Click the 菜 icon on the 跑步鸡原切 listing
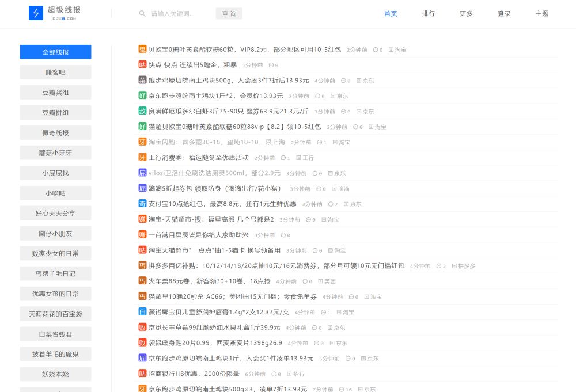Screen dimensions: 576x392 point(142,81)
